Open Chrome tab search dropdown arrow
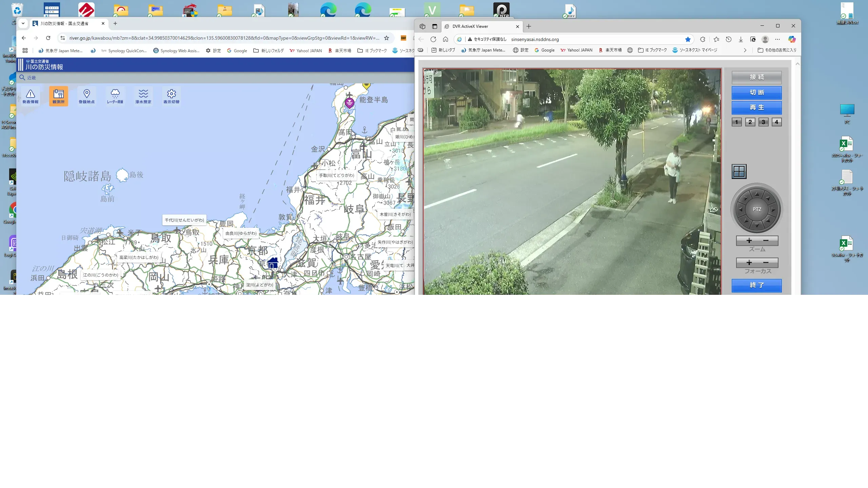868x488 pixels. click(x=23, y=23)
